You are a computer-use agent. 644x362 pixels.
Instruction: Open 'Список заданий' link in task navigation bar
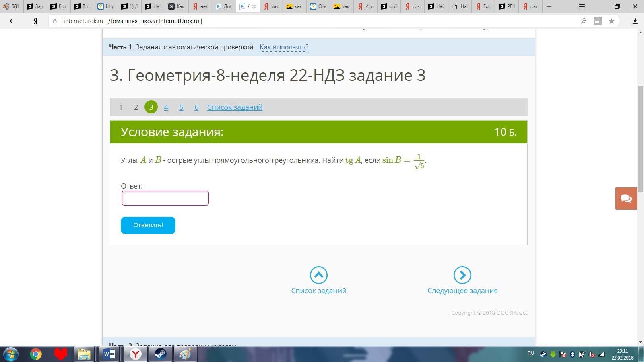pos(235,107)
